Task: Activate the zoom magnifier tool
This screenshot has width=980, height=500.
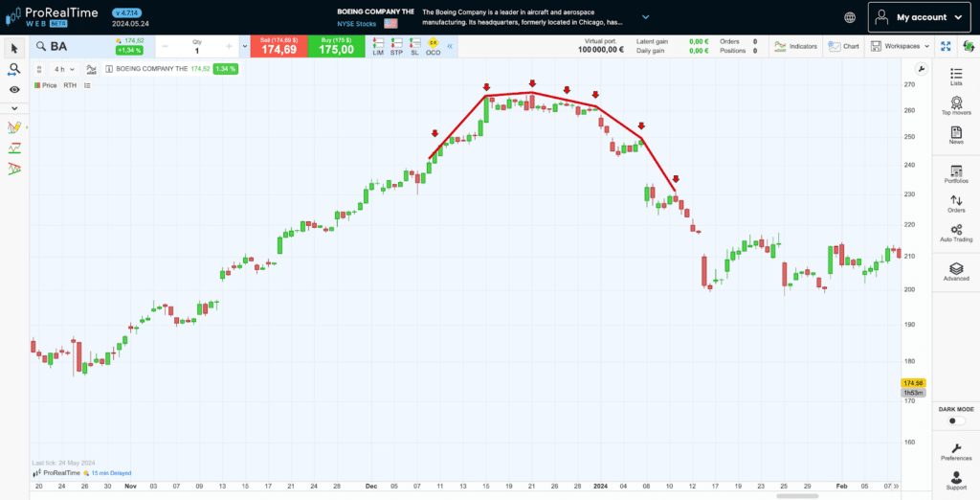Action: click(14, 69)
